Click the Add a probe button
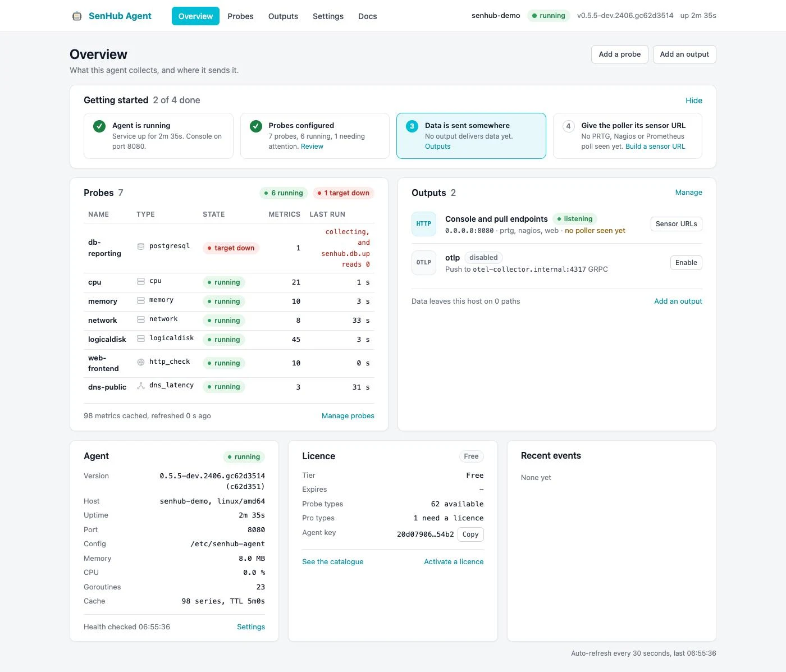The width and height of the screenshot is (786, 672). point(620,54)
